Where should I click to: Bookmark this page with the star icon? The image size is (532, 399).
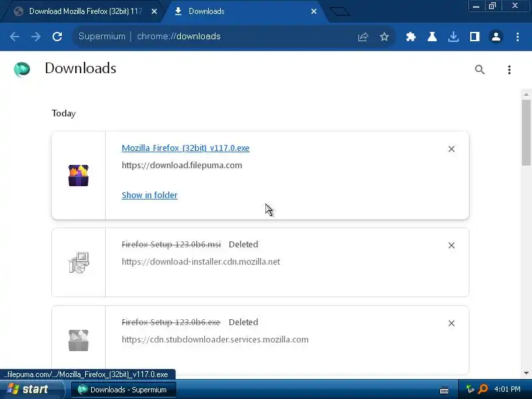[x=384, y=37]
